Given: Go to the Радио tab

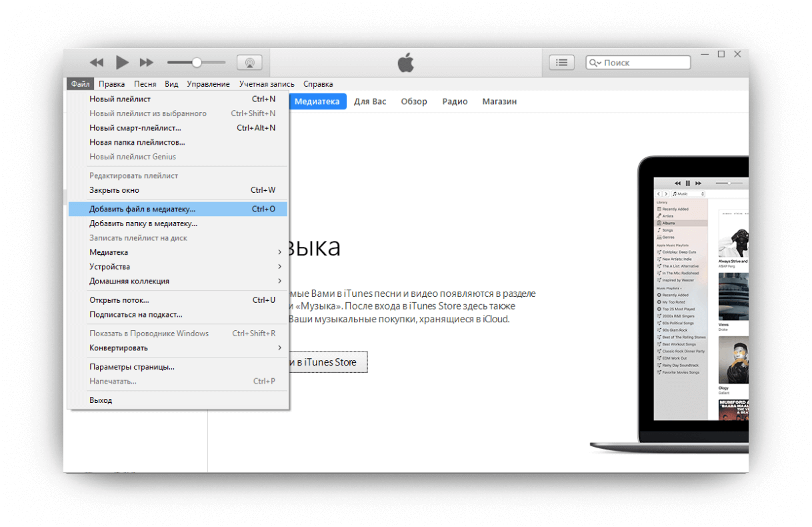Looking at the screenshot, I should tap(455, 101).
